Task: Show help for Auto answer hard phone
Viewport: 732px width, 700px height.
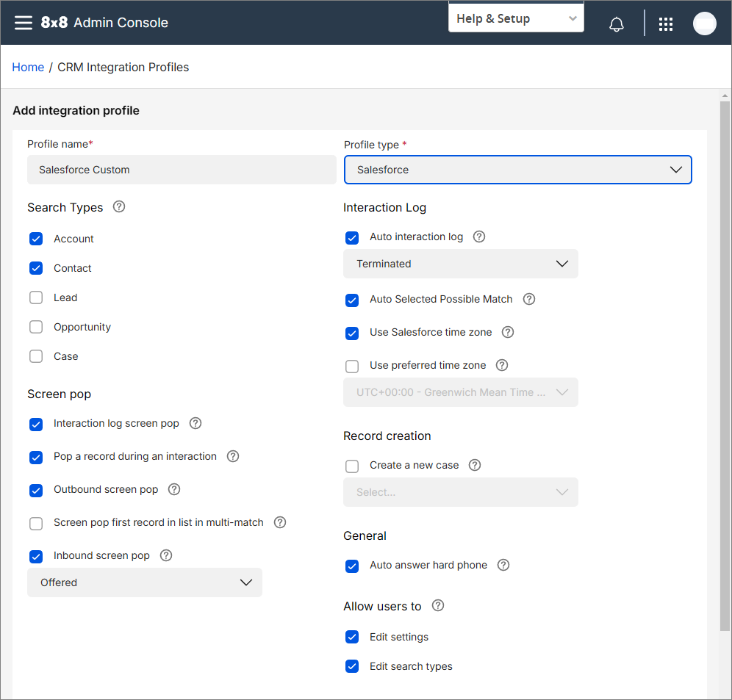Action: [503, 565]
